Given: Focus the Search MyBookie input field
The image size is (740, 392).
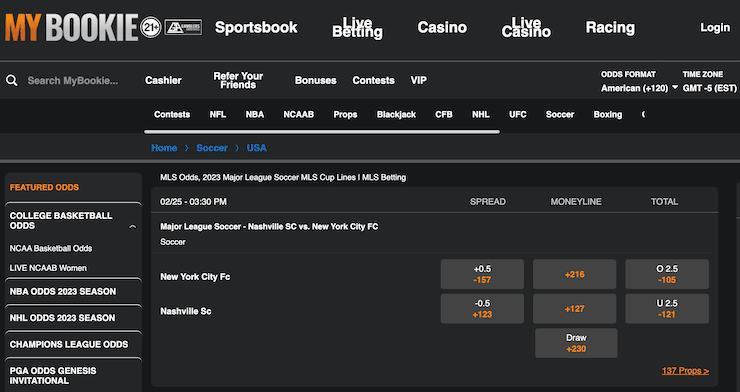Looking at the screenshot, I should pos(73,81).
